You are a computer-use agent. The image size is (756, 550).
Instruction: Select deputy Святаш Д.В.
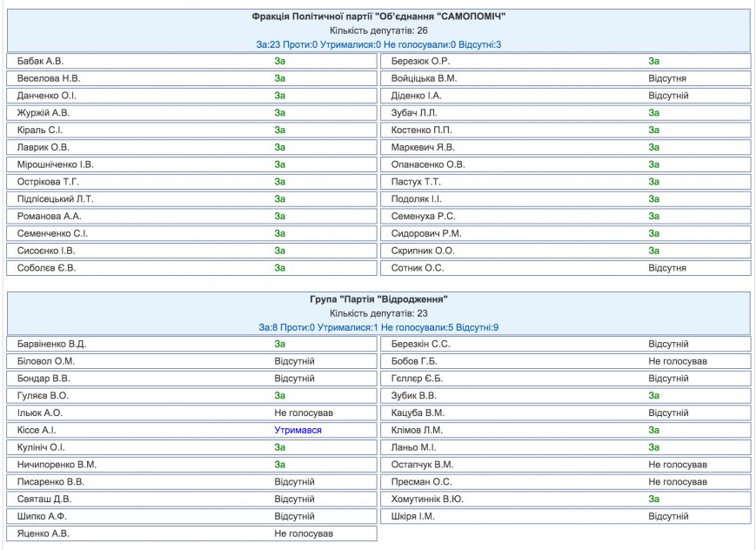[x=43, y=499]
